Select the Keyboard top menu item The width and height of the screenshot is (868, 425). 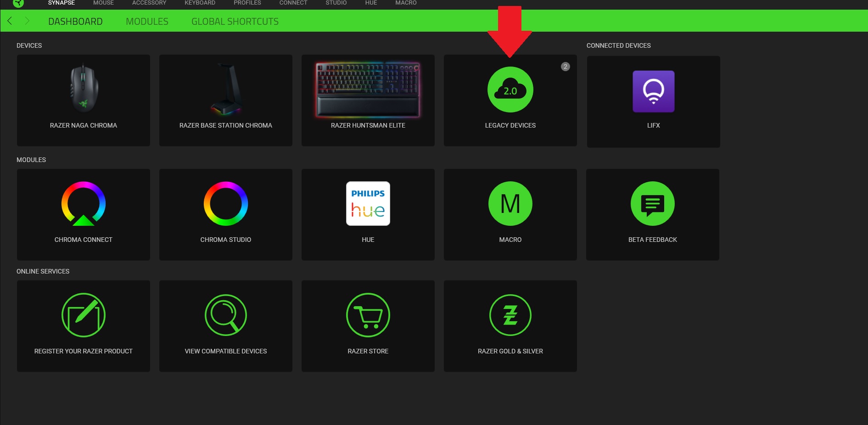tap(200, 3)
